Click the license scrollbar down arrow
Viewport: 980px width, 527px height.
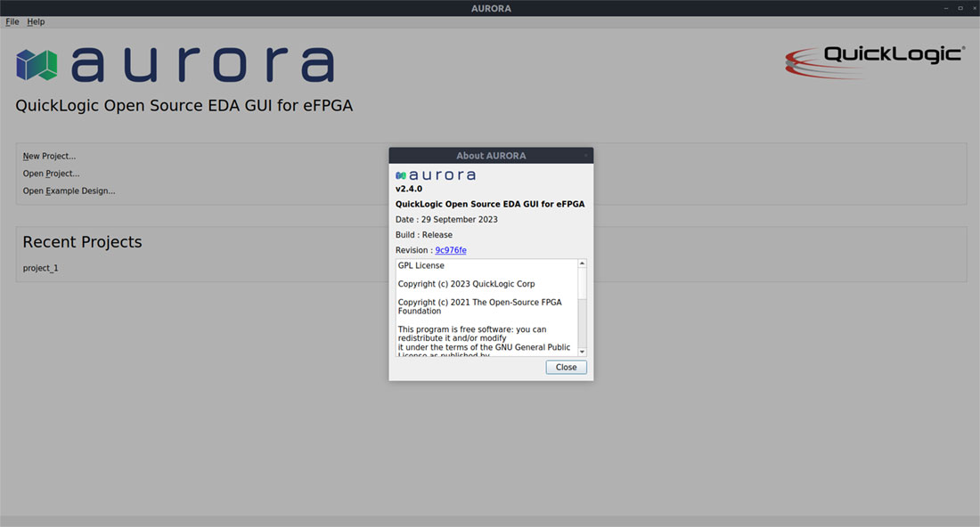pos(582,353)
